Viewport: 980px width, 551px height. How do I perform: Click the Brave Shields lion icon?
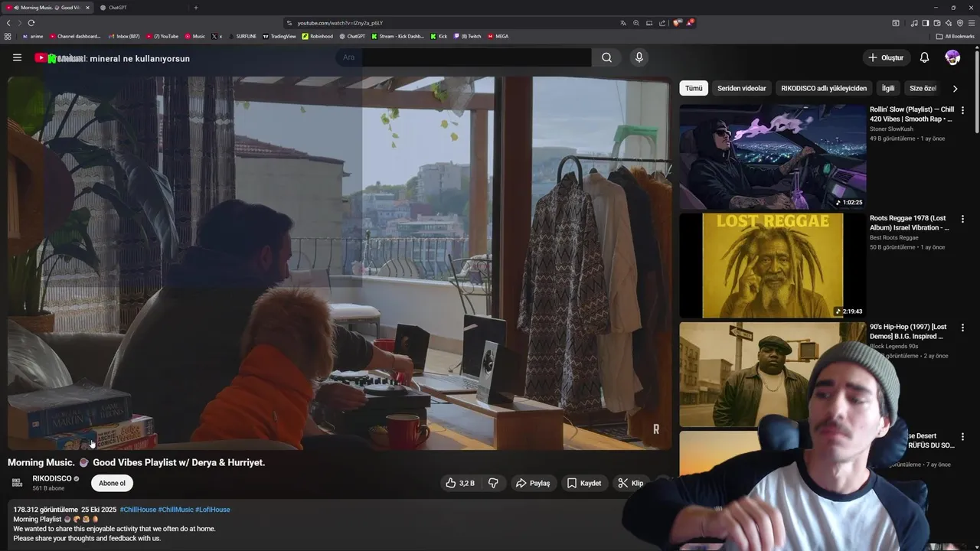tap(677, 23)
